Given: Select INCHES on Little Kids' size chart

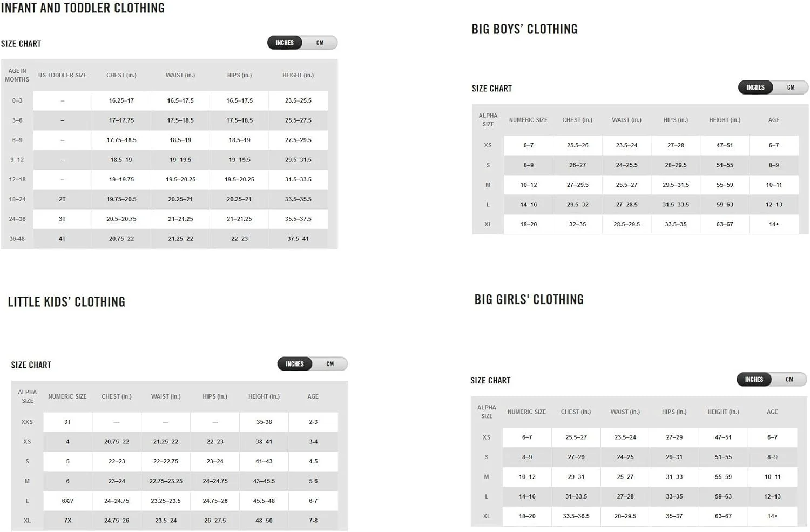Looking at the screenshot, I should click(x=295, y=364).
